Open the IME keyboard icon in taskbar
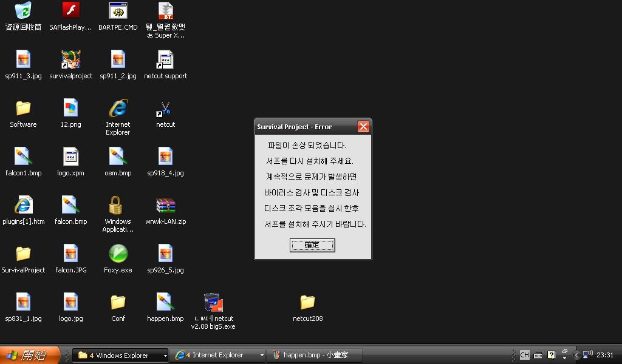Screen dimensions: 622x364 click(x=538, y=356)
